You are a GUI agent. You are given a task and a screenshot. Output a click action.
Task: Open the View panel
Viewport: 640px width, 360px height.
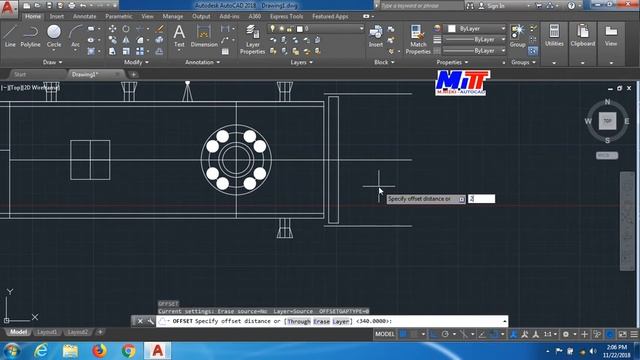pos(611,35)
